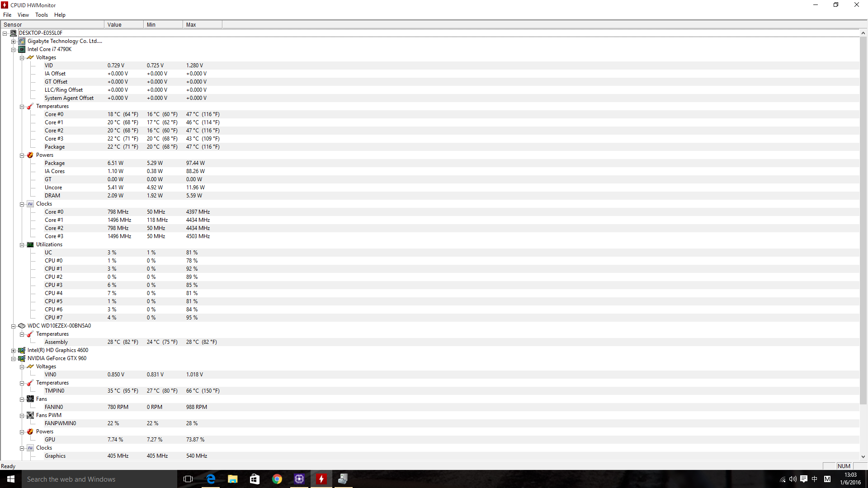Click the Windows Start button

[x=11, y=479]
